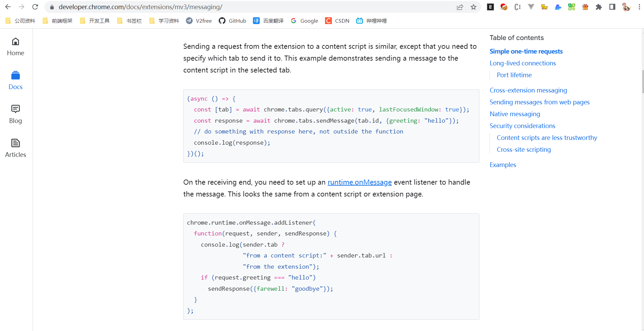This screenshot has height=331, width=644.
Task: Open the Vue DevTools extension icon
Action: point(531,7)
